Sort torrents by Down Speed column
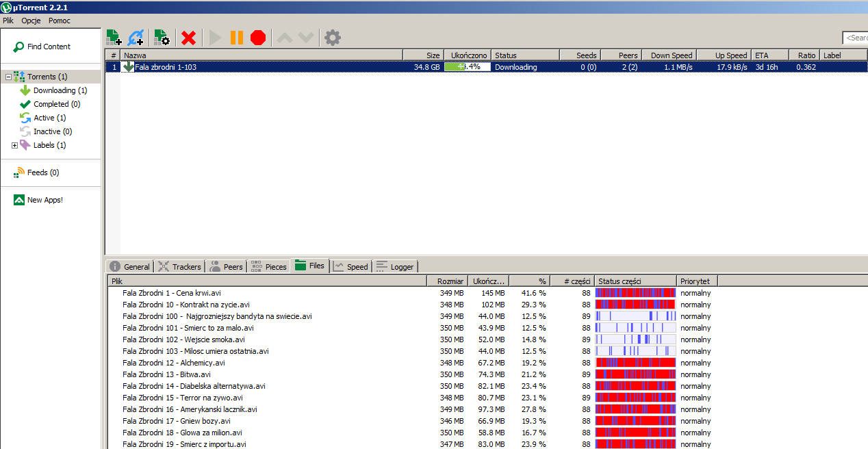Image resolution: width=868 pixels, height=449 pixels. [670, 55]
